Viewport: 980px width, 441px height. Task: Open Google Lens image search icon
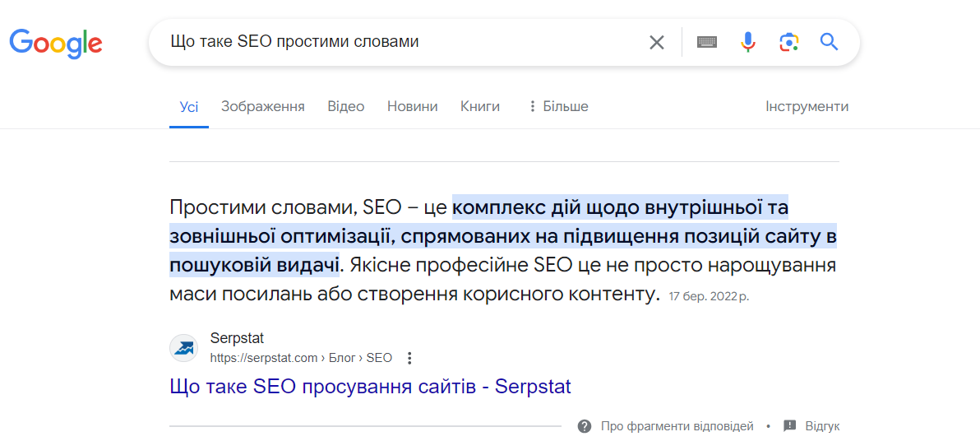pyautogui.click(x=788, y=43)
